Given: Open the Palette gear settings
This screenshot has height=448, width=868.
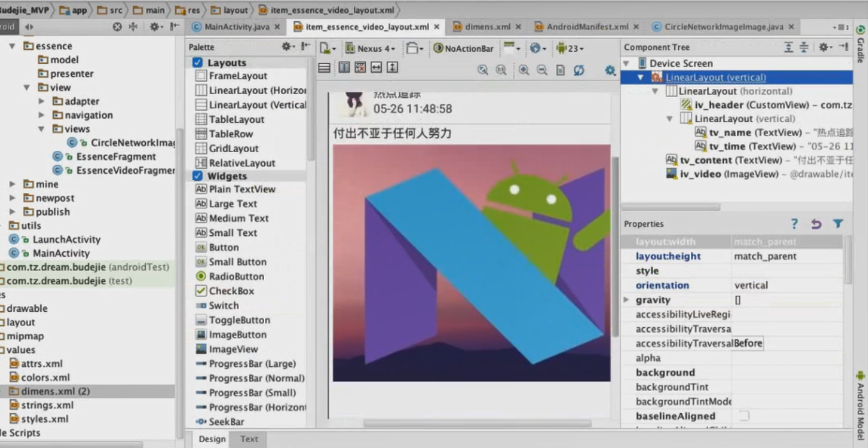Looking at the screenshot, I should [x=288, y=47].
